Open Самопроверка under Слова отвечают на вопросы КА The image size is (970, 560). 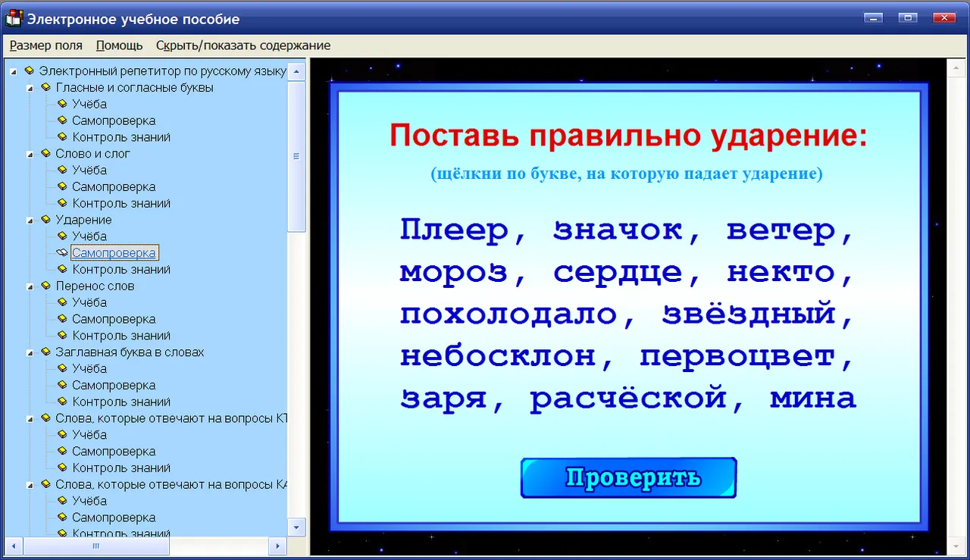click(114, 518)
